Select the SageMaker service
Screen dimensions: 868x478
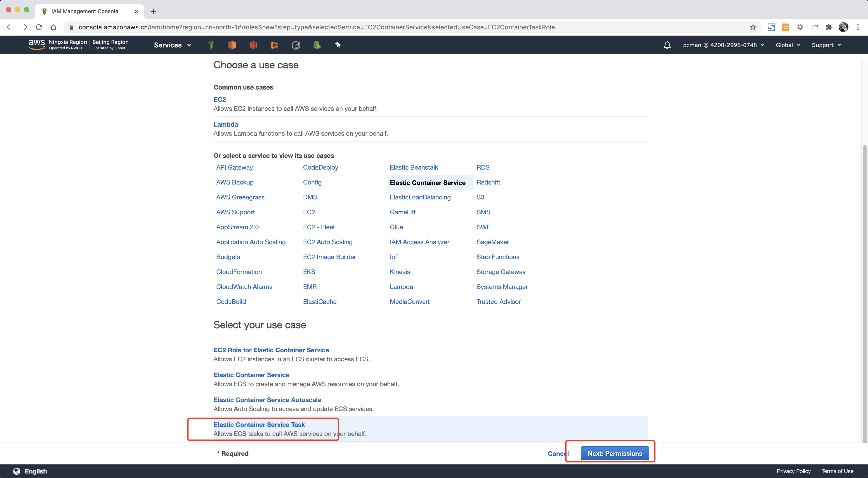point(493,242)
